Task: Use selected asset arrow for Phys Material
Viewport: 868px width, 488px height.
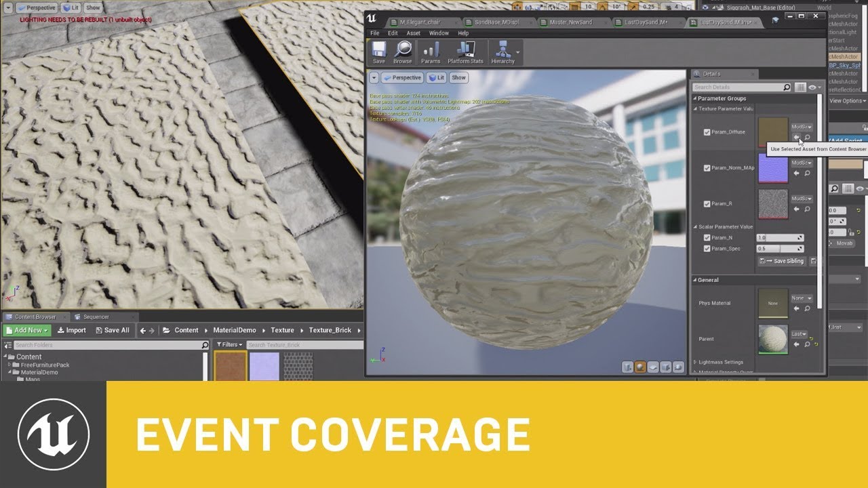Action: (x=797, y=308)
